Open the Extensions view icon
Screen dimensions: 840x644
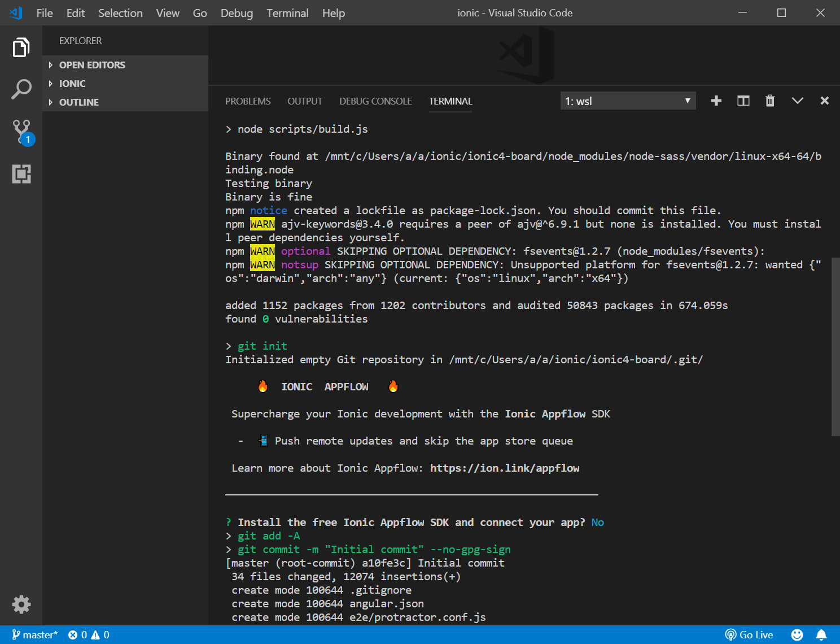click(x=21, y=174)
